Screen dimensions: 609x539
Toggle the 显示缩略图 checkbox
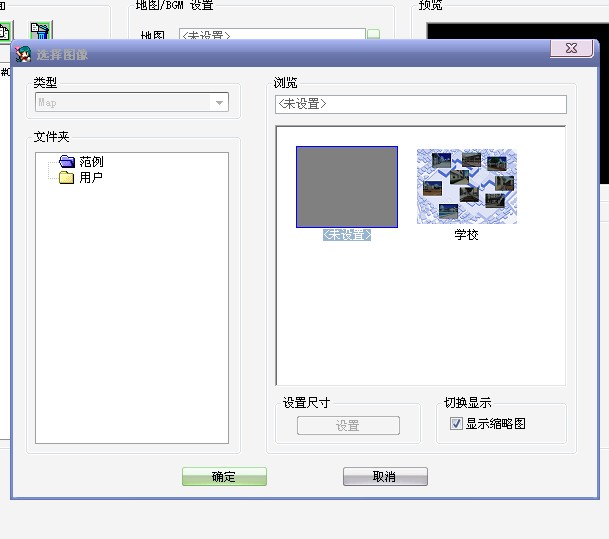click(456, 423)
